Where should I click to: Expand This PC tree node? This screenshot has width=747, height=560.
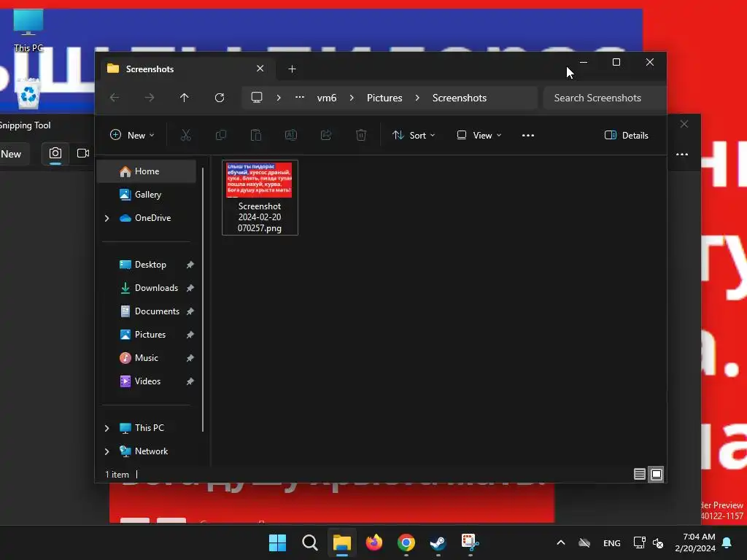(x=107, y=428)
